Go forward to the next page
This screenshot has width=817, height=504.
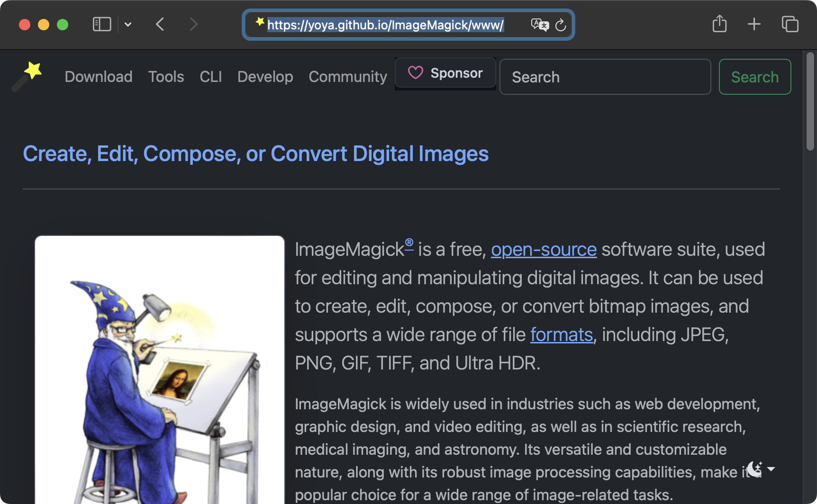click(193, 24)
